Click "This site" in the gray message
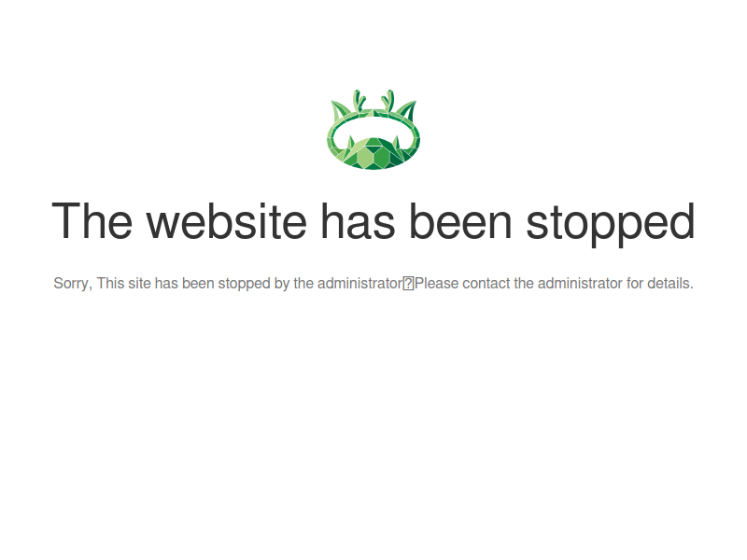The image size is (747, 560). click(x=124, y=284)
